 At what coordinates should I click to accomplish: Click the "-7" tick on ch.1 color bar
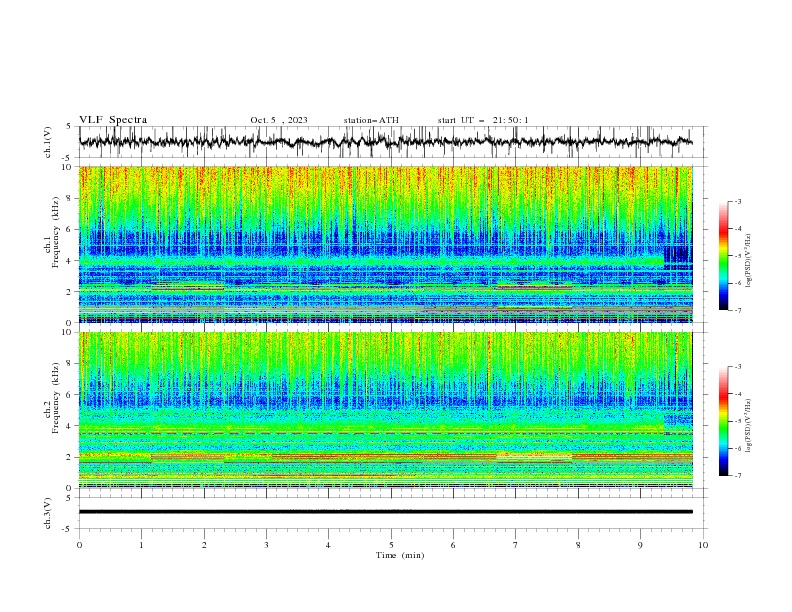point(738,310)
